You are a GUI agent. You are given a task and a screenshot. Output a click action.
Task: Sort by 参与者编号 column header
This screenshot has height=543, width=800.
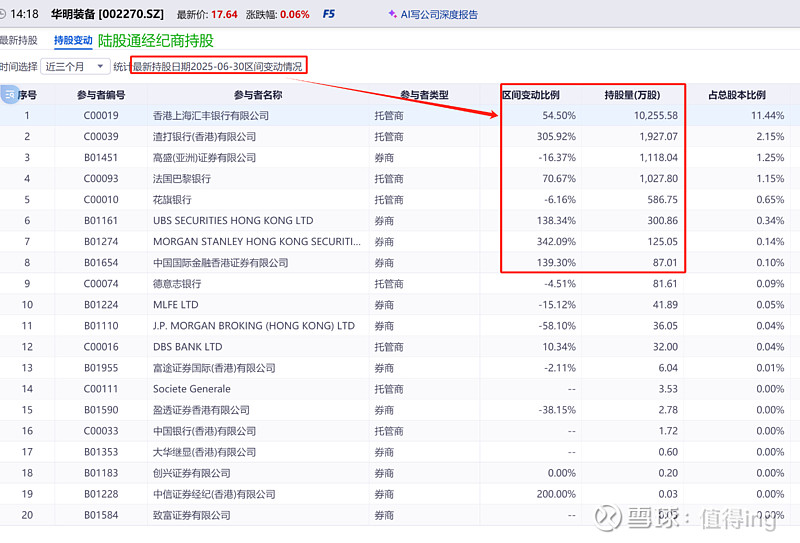coord(101,95)
